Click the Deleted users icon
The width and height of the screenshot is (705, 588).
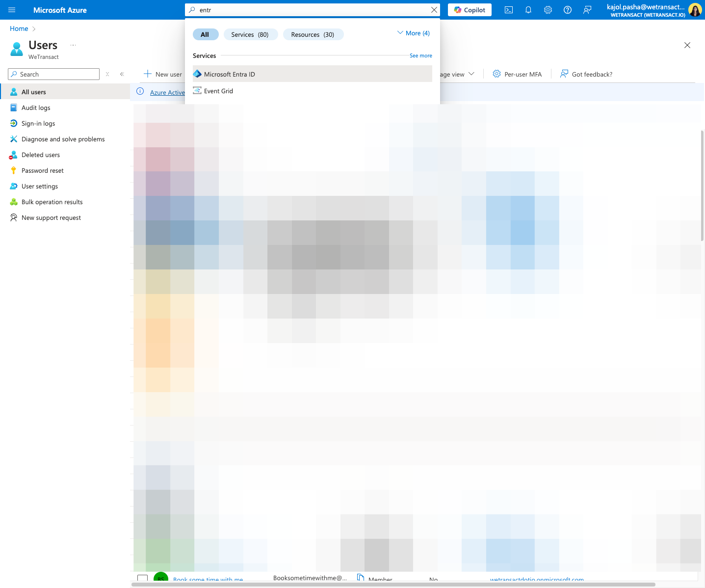tap(14, 155)
